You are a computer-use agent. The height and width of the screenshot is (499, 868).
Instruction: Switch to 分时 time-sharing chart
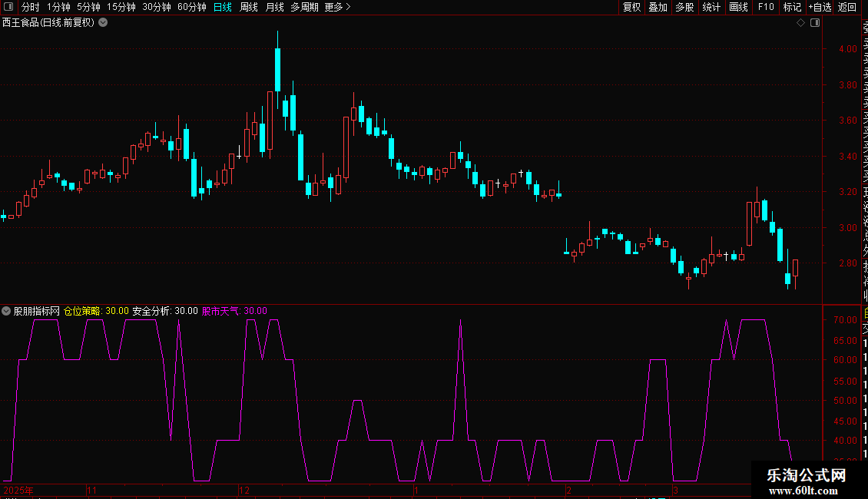pos(31,7)
